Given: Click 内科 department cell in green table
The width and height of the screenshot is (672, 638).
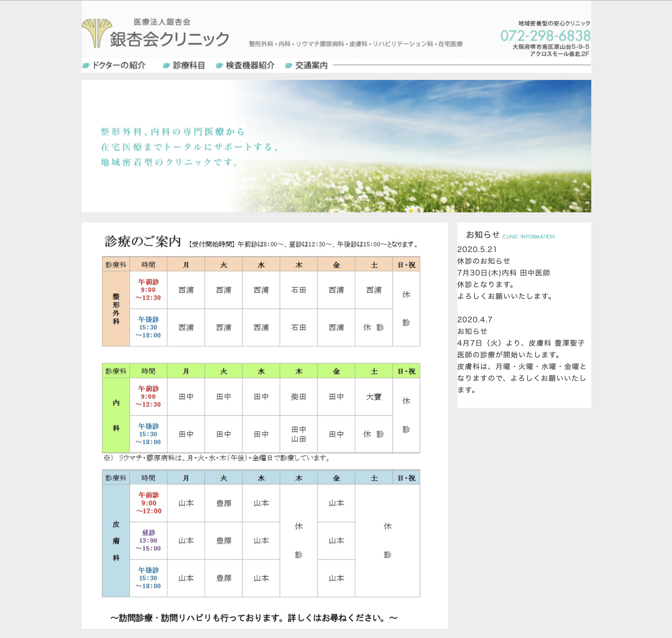Looking at the screenshot, I should (x=116, y=415).
